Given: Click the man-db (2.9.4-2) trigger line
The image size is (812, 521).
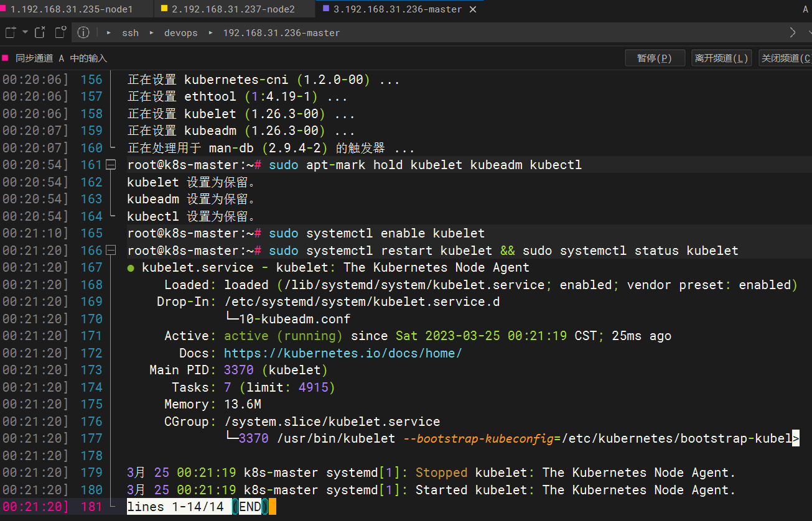Looking at the screenshot, I should click(271, 148).
